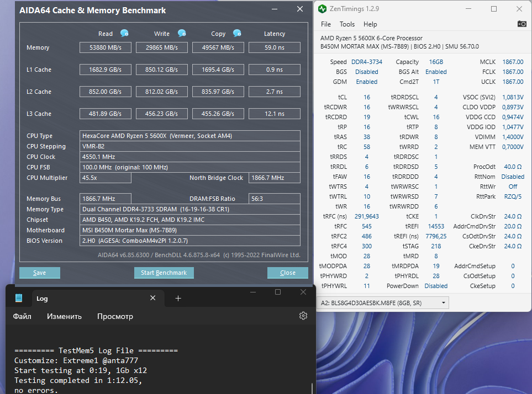The height and width of the screenshot is (394, 532).
Task: Click the Capacity value 16GB
Action: coord(436,62)
